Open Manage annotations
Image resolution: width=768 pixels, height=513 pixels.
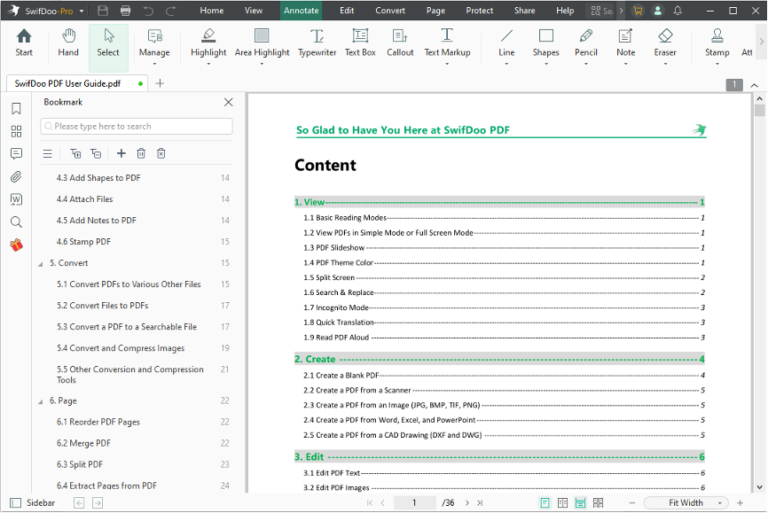(x=154, y=43)
